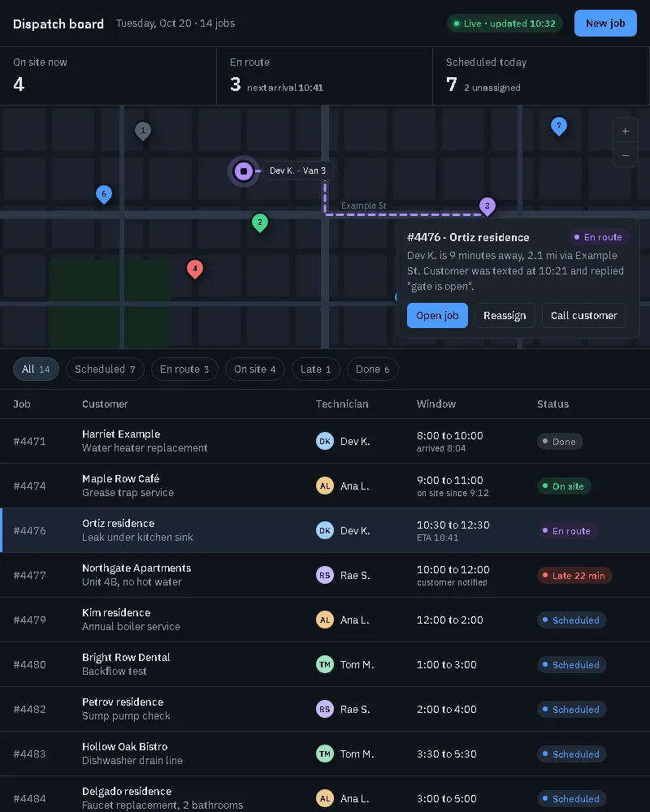The image size is (650, 812).
Task: Click AL avatar in Maple Row Café row
Action: click(x=325, y=486)
